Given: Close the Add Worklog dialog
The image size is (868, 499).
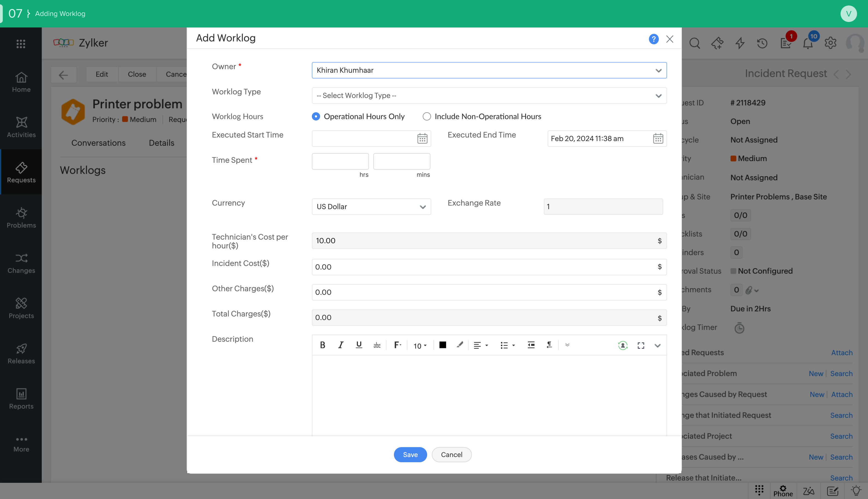Looking at the screenshot, I should click(670, 39).
